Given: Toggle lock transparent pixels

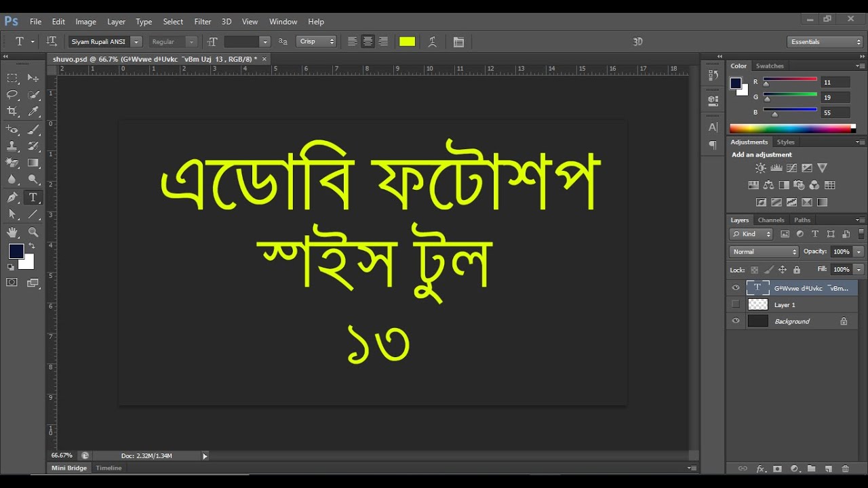Looking at the screenshot, I should pos(754,270).
